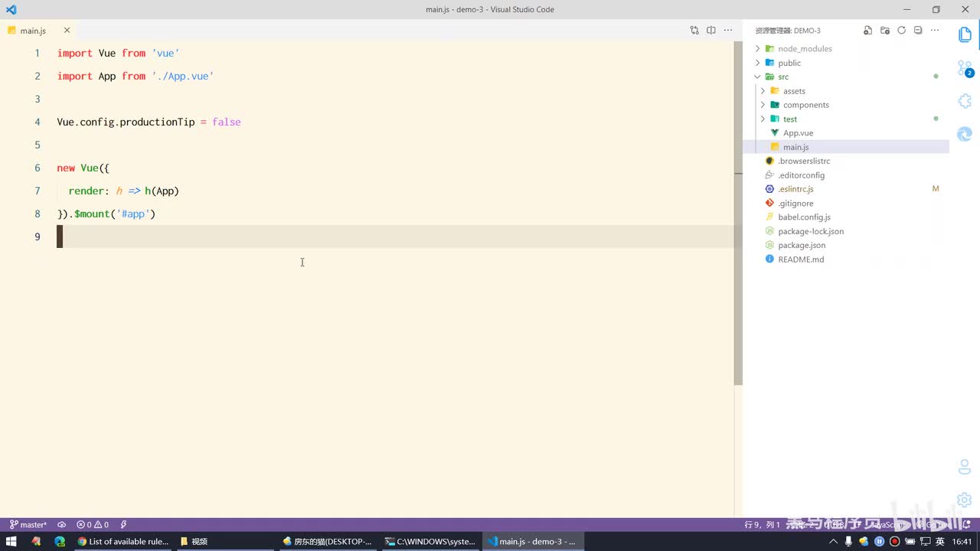Open the Edge browser tools view

point(965,134)
